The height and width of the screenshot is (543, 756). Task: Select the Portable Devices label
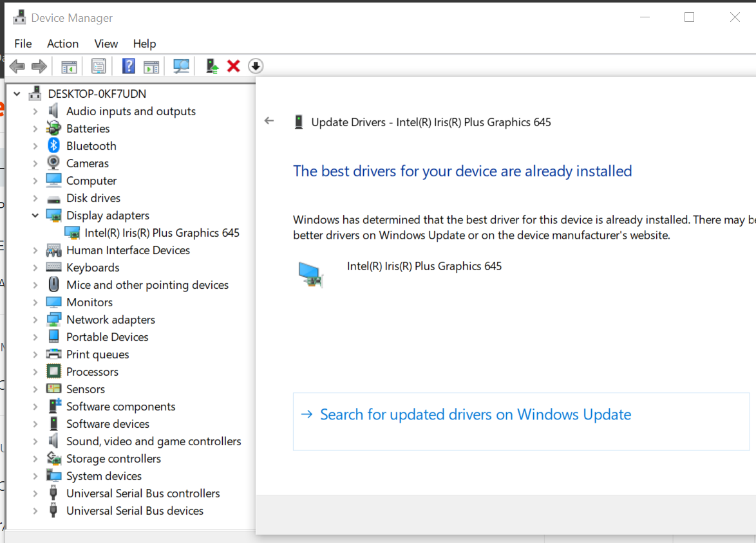(108, 336)
